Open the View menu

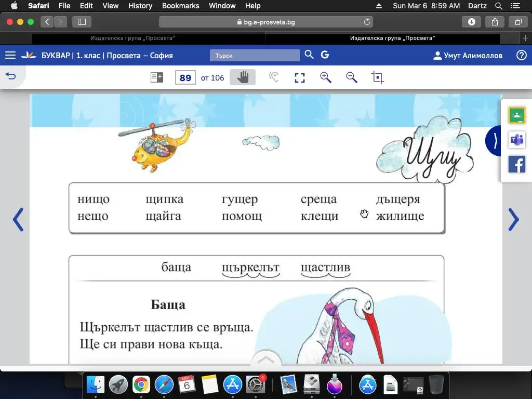tap(110, 6)
